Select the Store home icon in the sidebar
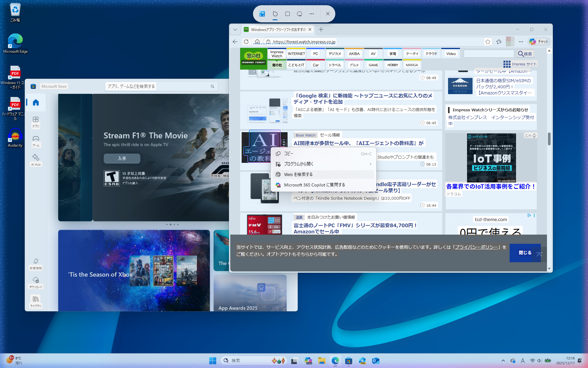The image size is (588, 368). (36, 103)
